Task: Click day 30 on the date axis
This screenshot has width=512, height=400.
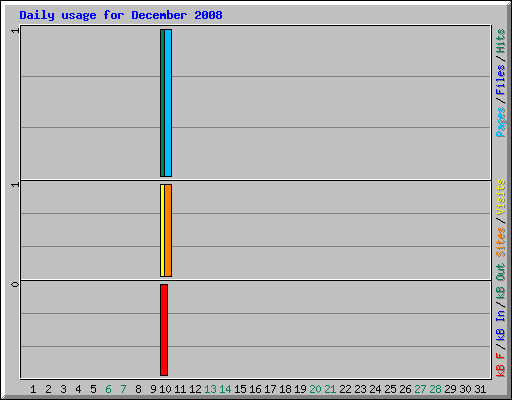Action: point(465,389)
